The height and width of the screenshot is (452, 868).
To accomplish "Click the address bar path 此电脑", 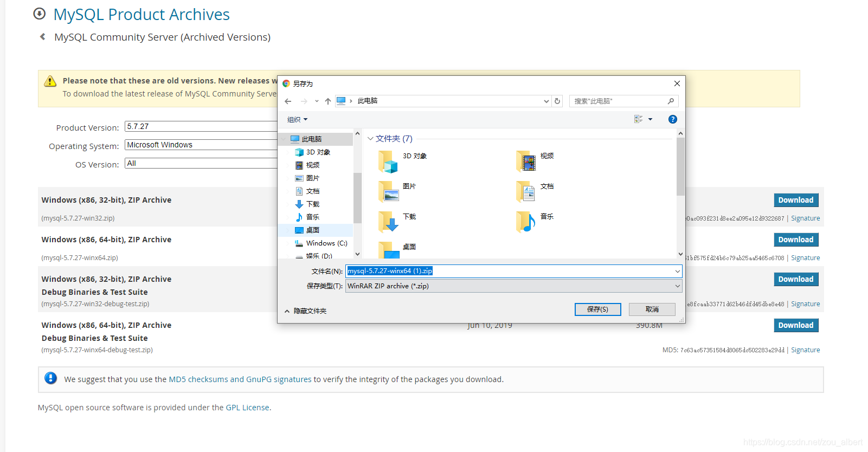I will pyautogui.click(x=368, y=101).
